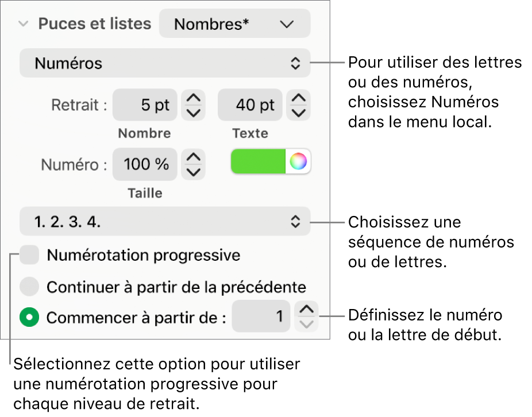Screen dimensions: 532x417
Task: Open the Nombres* dropdown menu
Action: click(x=234, y=24)
